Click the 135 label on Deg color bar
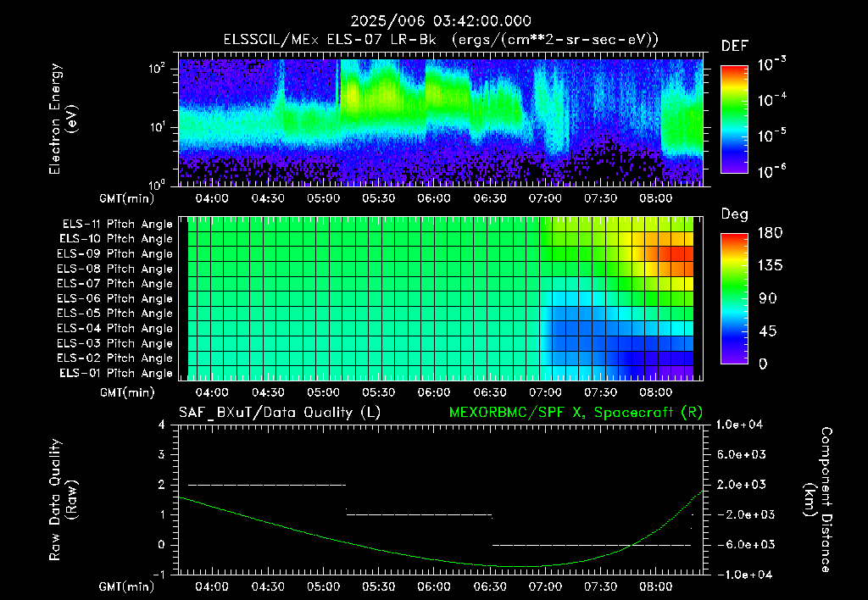 (770, 266)
